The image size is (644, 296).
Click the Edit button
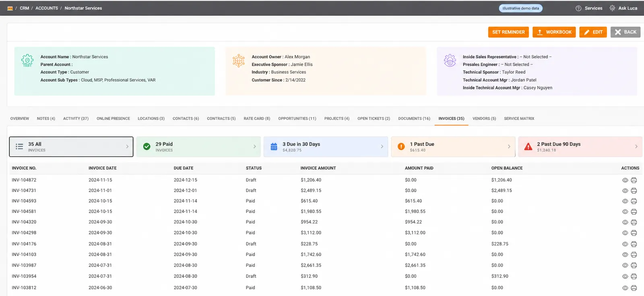[593, 32]
